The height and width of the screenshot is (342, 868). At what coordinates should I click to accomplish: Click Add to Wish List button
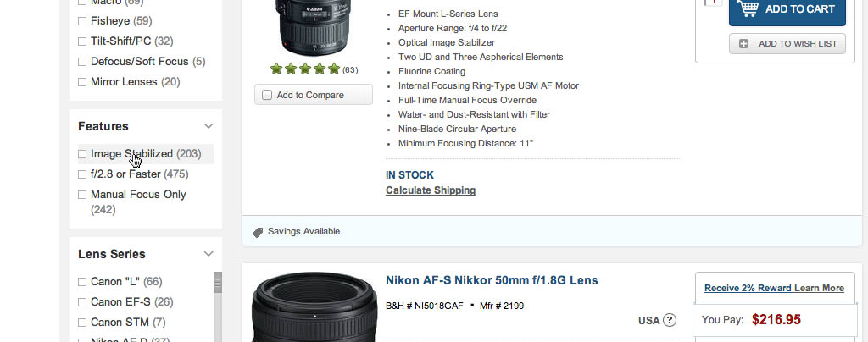(x=787, y=43)
